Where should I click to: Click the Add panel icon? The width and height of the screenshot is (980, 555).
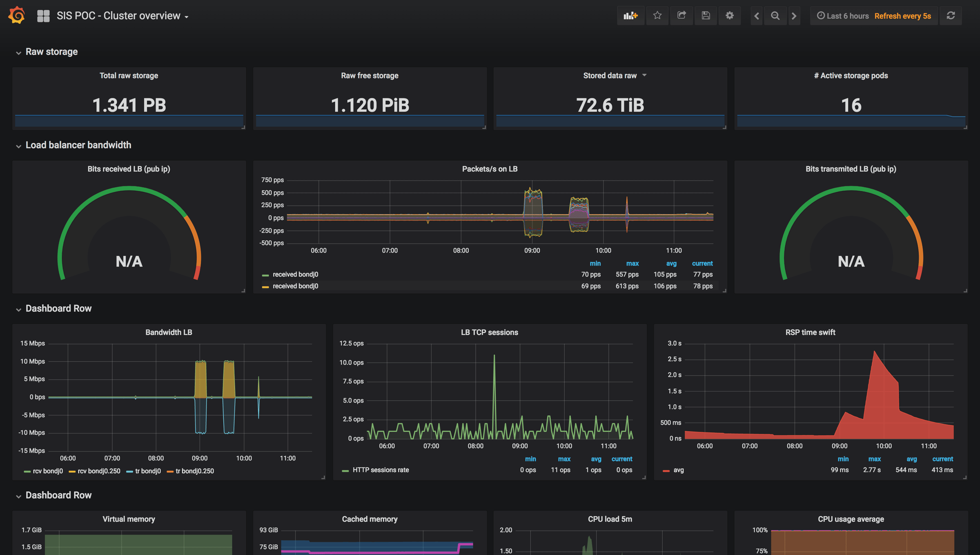pyautogui.click(x=630, y=16)
